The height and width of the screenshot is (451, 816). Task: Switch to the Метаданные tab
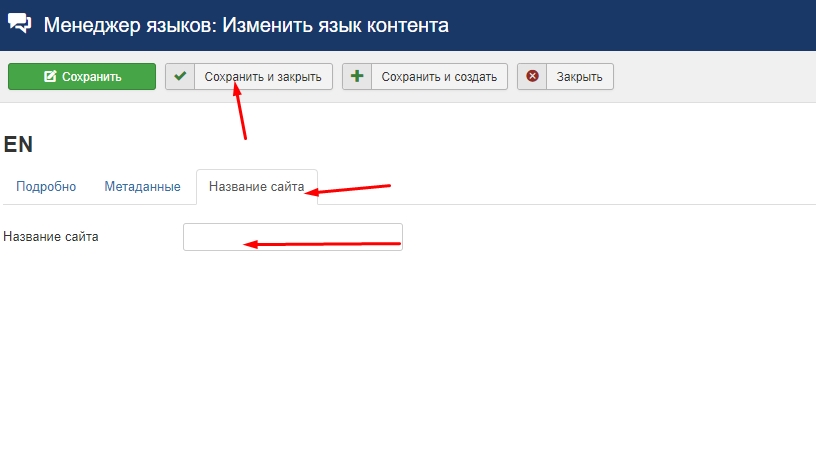click(x=142, y=187)
